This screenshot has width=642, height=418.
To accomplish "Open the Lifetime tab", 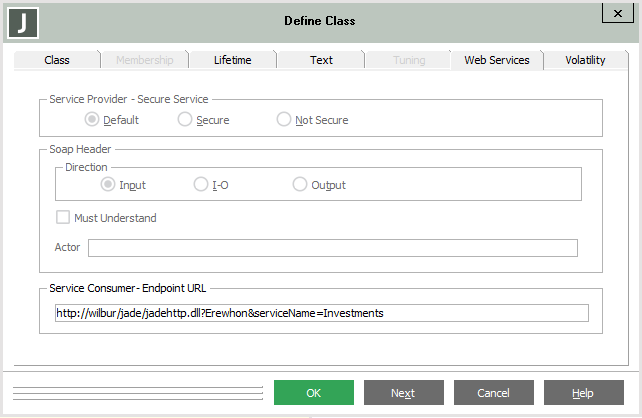I will click(x=232, y=60).
